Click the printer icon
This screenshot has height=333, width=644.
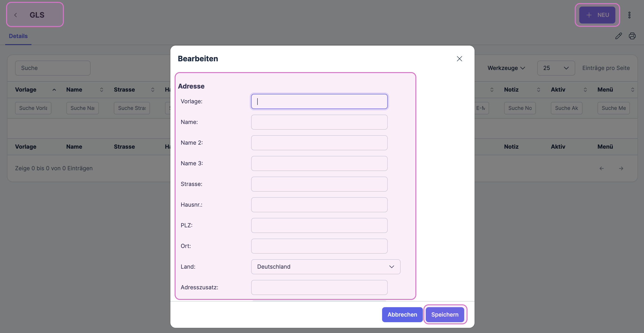click(632, 36)
